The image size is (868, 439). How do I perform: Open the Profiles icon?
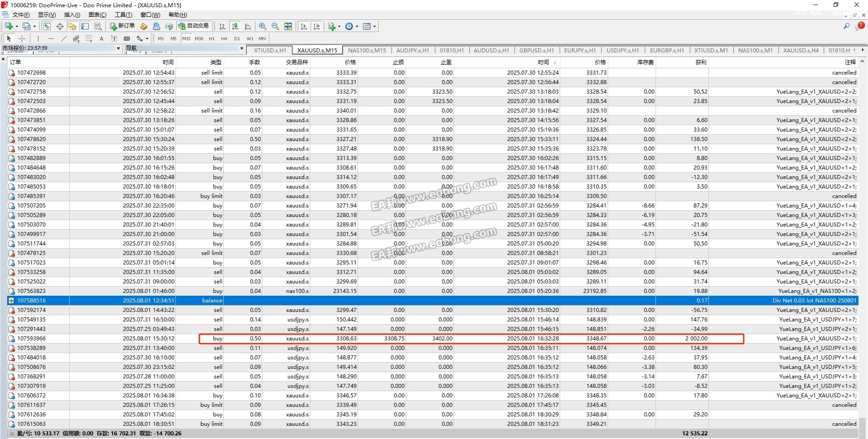[27, 26]
